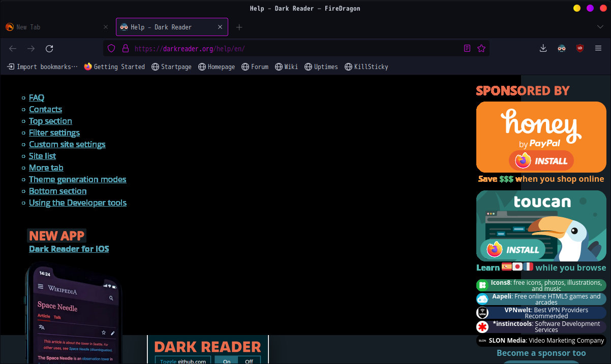Select the Help – Dark Reader tab
The width and height of the screenshot is (611, 364).
[172, 27]
